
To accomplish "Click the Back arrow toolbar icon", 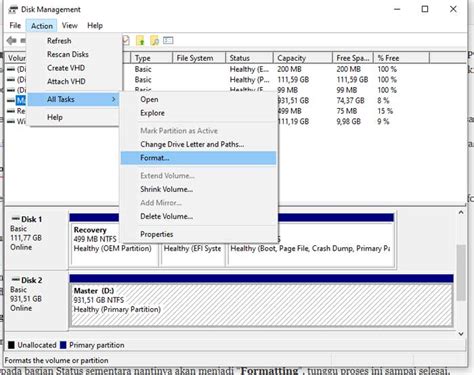I will [x=11, y=41].
